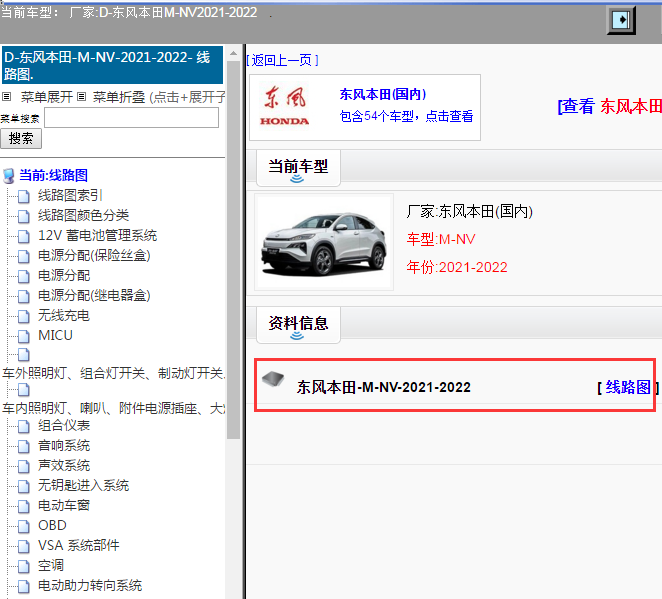Click the D-东风本田-M-NV-2021-2022 线路图 header
The height and width of the screenshot is (599, 662).
point(112,65)
